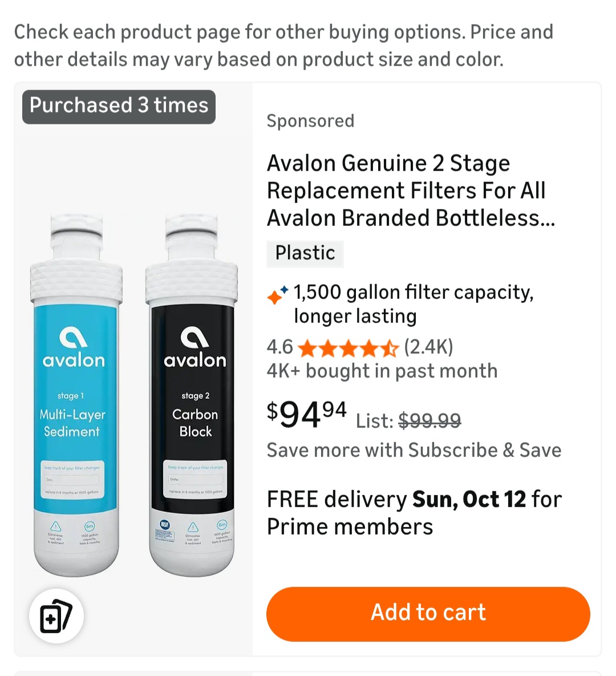Viewport: 616px width, 676px height.
Task: Tap Save more with Subscribe & Save
Action: click(x=414, y=450)
